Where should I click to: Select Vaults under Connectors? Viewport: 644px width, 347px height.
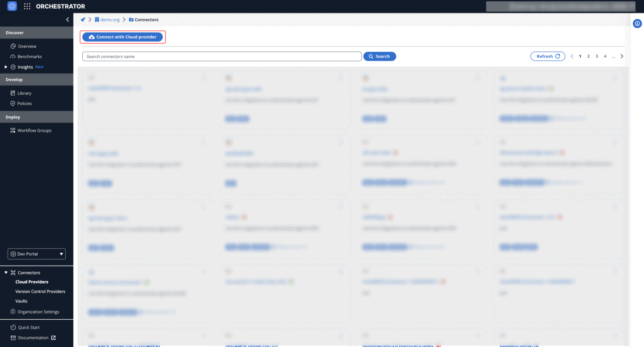click(x=21, y=301)
